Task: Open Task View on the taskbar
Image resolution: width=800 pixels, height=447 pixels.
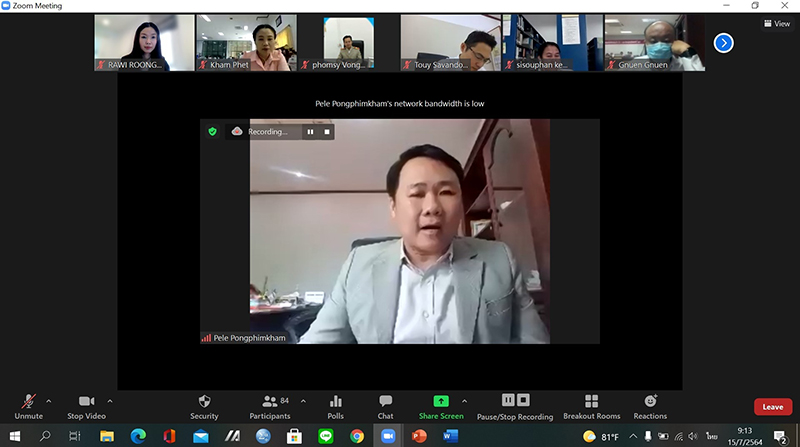Action: coord(75,436)
